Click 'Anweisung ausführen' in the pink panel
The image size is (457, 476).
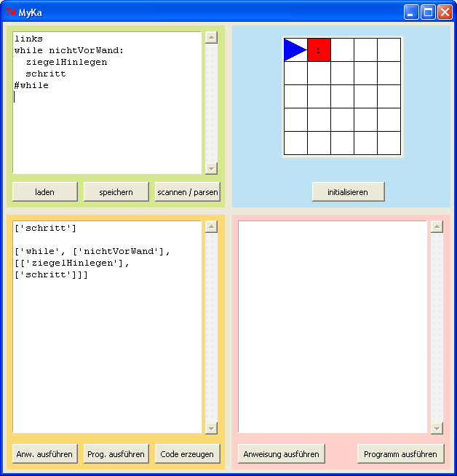pyautogui.click(x=281, y=454)
